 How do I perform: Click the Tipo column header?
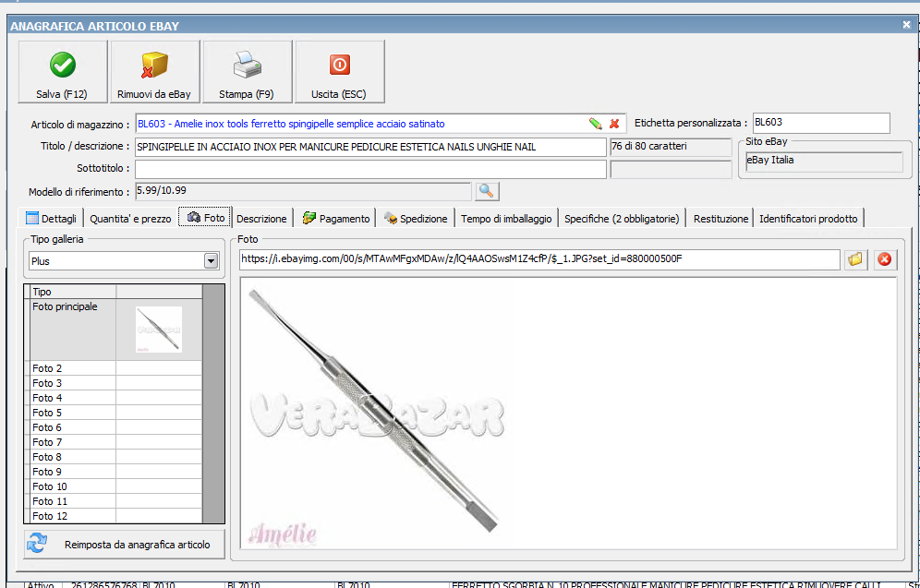73,292
